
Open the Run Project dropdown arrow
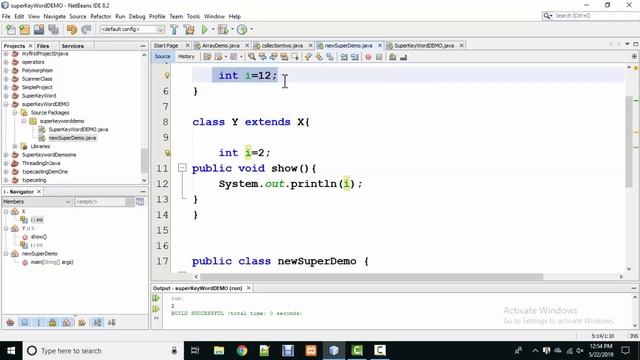213,29
